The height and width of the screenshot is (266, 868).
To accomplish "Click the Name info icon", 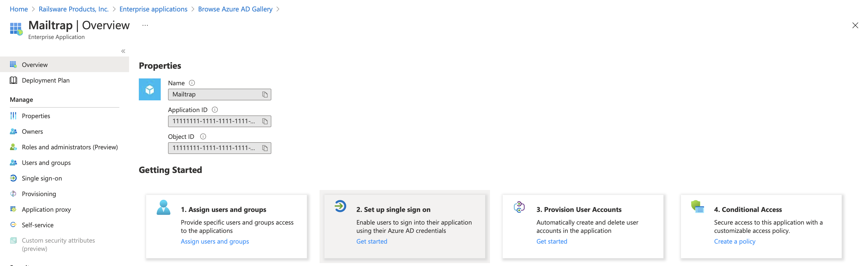I will click(192, 83).
